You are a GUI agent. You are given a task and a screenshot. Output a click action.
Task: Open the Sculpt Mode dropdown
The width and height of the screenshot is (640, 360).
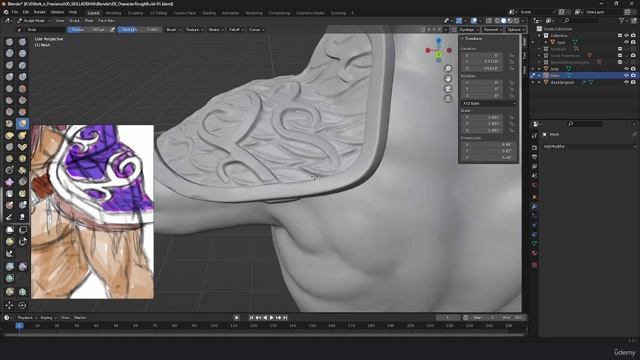click(x=34, y=20)
